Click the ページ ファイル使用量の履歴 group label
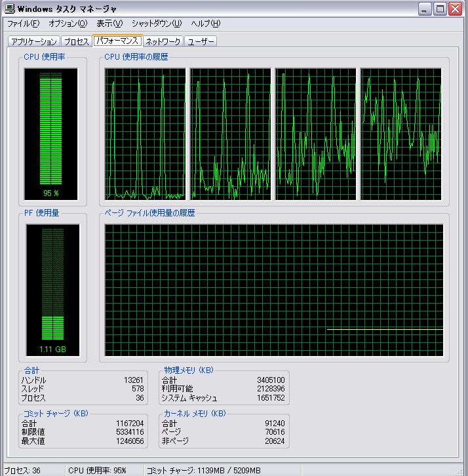468x476 pixels. click(149, 213)
